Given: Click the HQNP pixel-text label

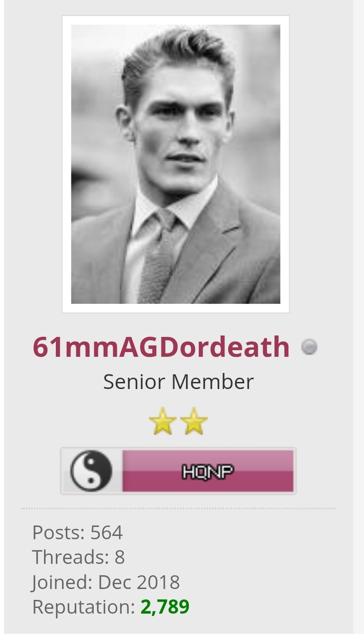Looking at the screenshot, I should point(208,471).
